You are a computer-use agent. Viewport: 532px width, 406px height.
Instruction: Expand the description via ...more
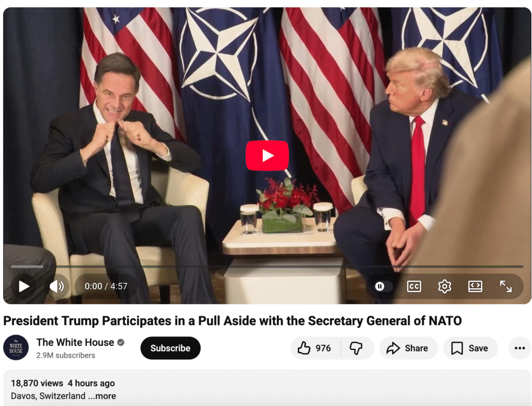tap(102, 396)
